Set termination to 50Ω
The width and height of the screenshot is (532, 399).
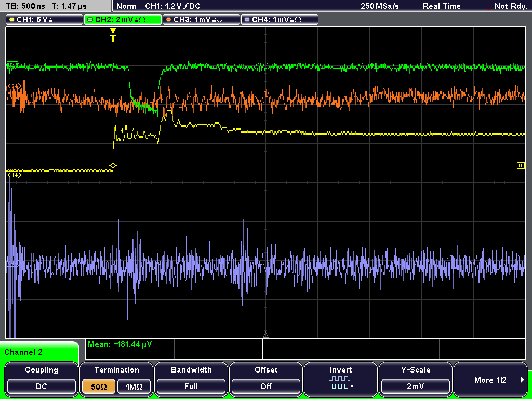[99, 387]
